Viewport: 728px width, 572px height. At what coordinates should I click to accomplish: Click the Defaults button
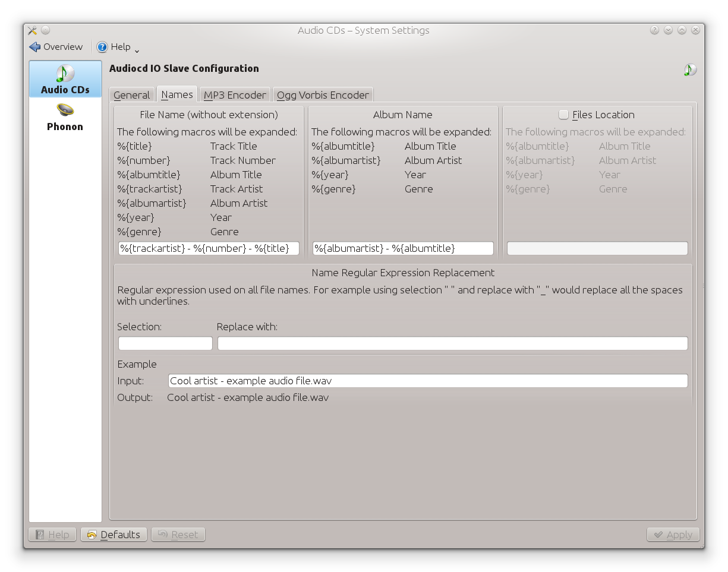coord(115,535)
